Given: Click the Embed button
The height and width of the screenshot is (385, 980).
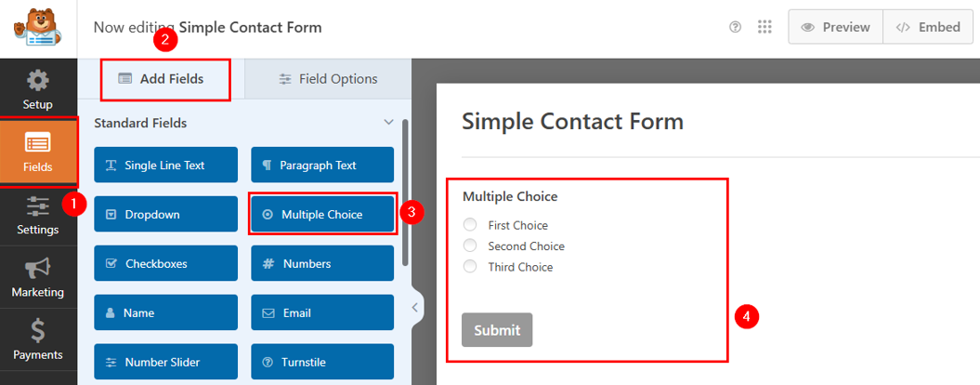Looking at the screenshot, I should coord(927,27).
